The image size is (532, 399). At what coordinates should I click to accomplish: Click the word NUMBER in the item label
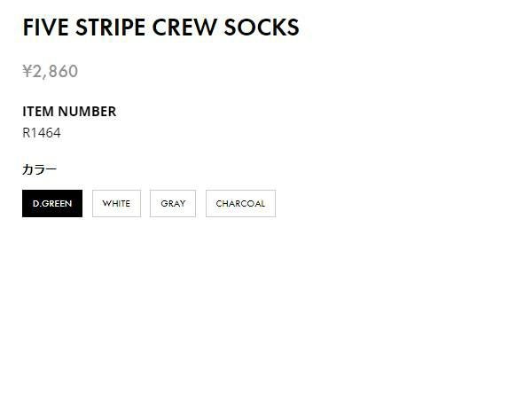87,112
